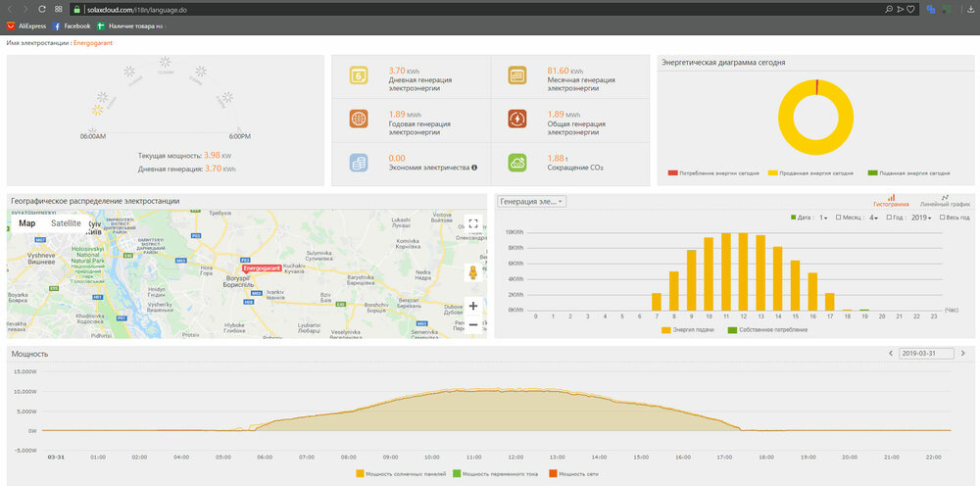Toggle Собственное потребление legend in bar chart
This screenshot has width=980, height=486.
click(x=767, y=329)
